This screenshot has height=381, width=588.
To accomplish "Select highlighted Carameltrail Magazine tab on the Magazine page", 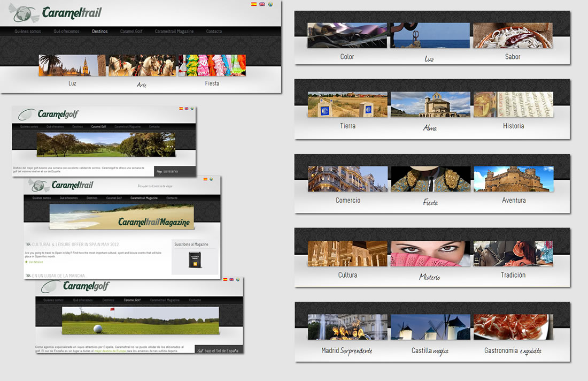I will (x=144, y=198).
